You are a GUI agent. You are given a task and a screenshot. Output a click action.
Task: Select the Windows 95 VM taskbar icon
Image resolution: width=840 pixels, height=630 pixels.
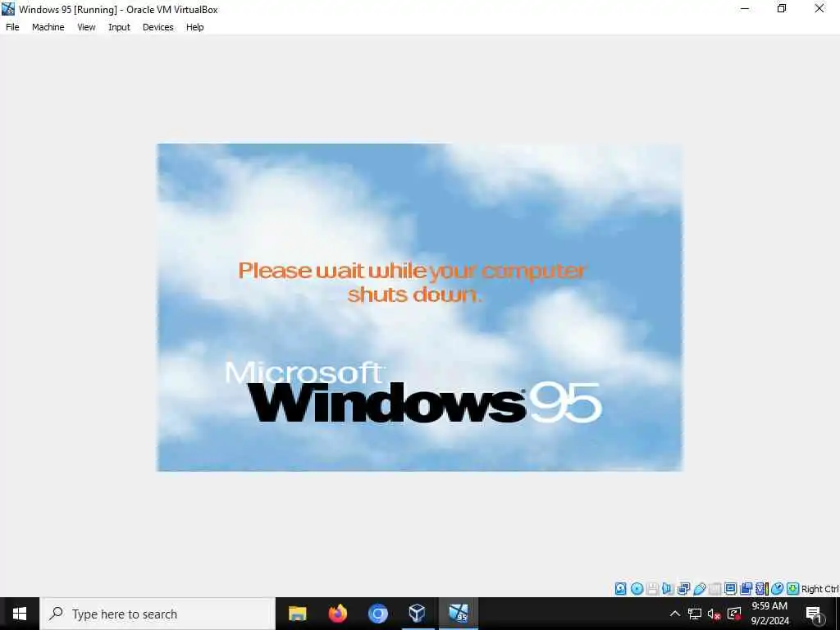click(x=458, y=614)
